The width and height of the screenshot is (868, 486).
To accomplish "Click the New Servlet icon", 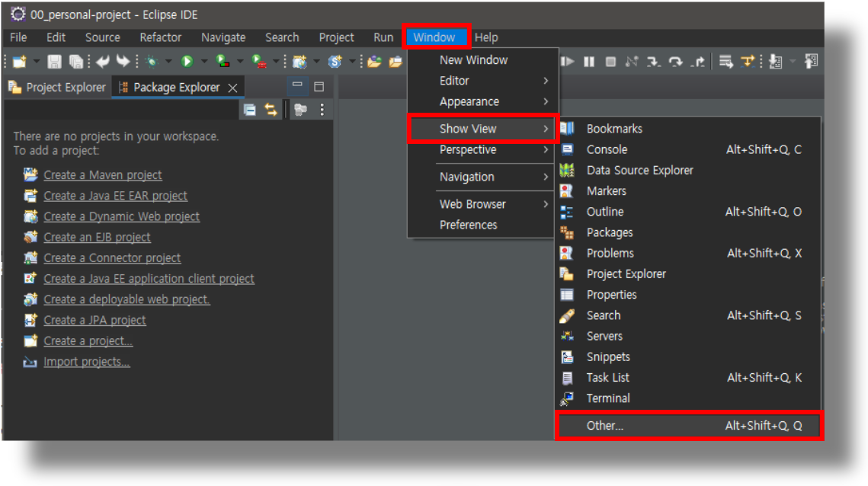I will pos(335,62).
